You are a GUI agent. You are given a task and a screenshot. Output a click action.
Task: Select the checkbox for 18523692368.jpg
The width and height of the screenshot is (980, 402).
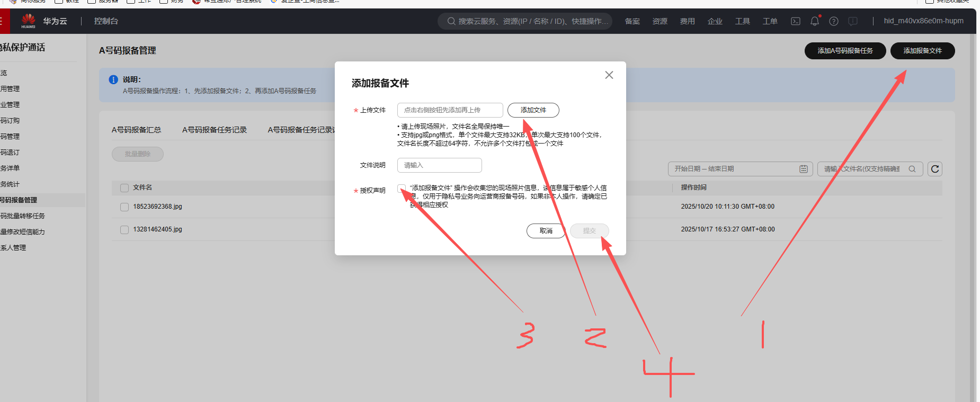(x=124, y=207)
